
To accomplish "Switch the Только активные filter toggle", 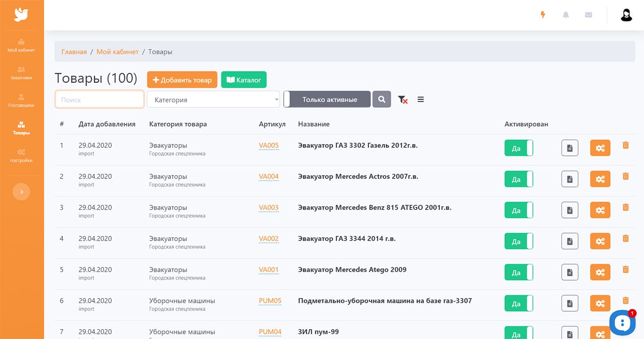I will [327, 99].
